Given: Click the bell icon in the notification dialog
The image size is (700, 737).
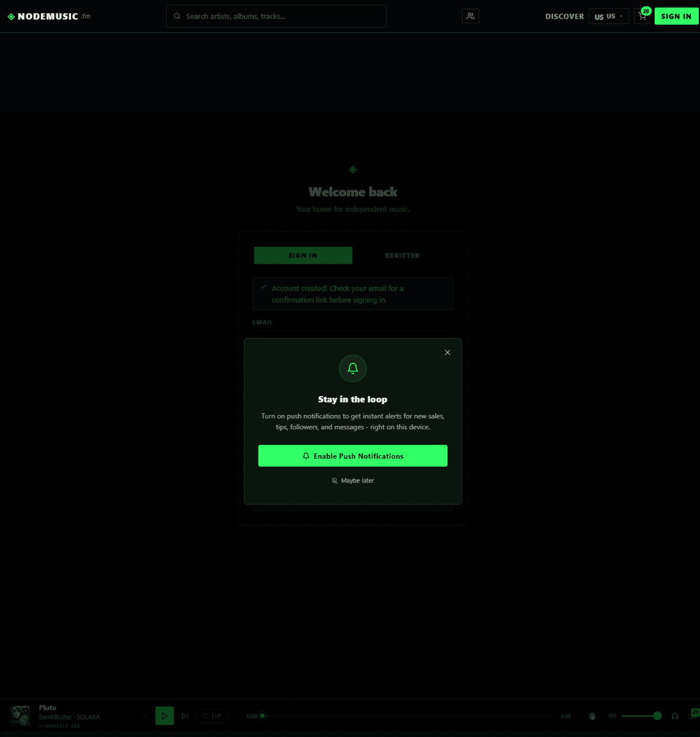Looking at the screenshot, I should coord(353,369).
